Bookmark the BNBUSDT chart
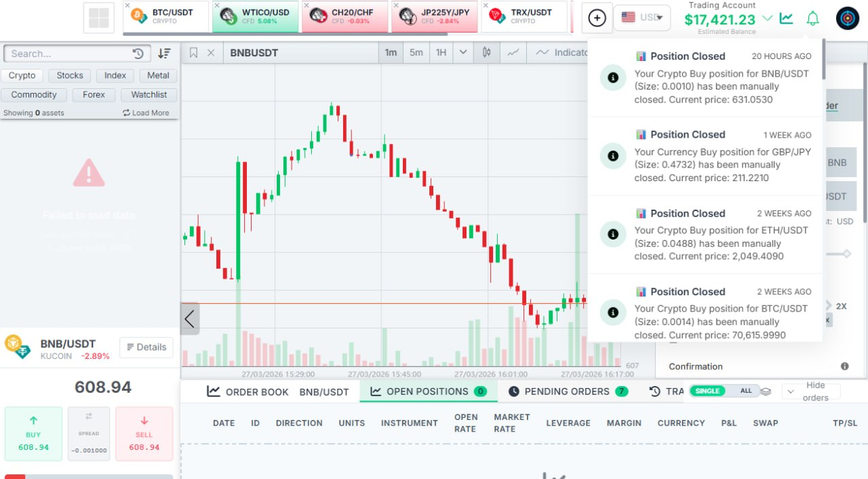Viewport: 868px width, 479px height. pos(194,53)
